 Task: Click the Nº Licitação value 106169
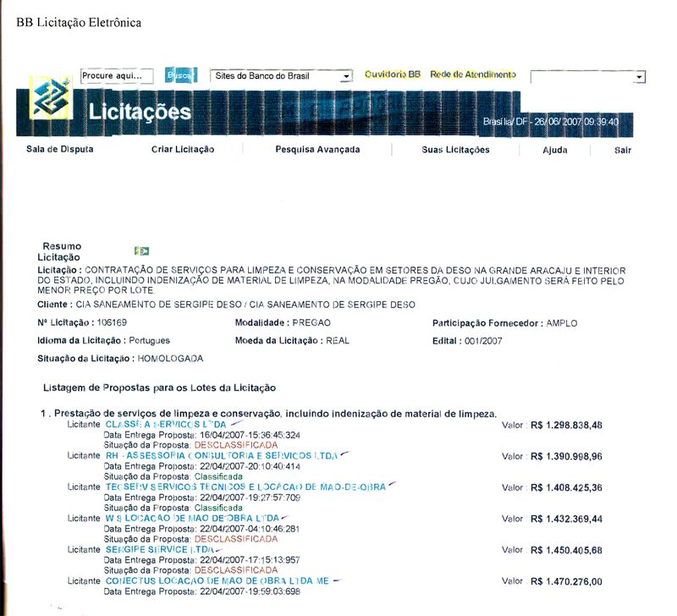pos(112,322)
